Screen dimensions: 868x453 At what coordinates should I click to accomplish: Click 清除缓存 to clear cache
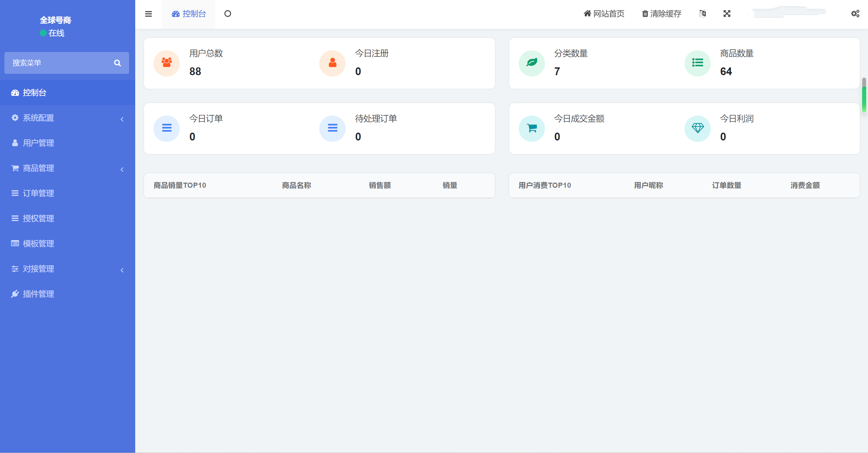coord(661,14)
